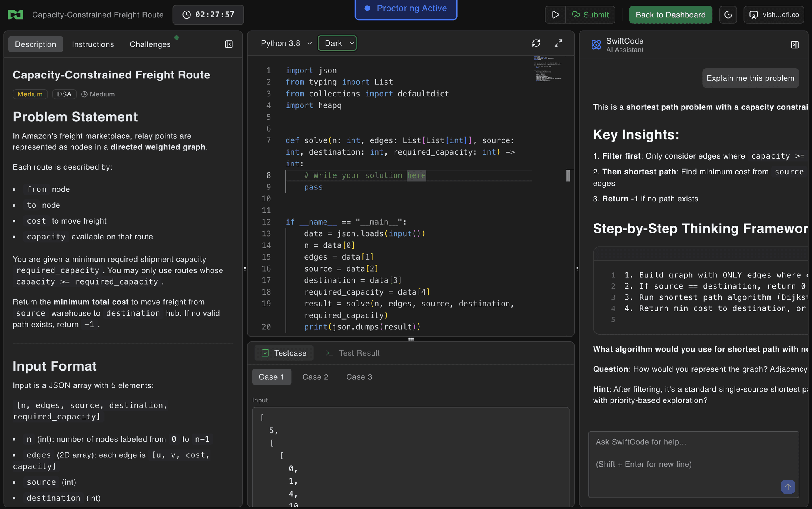The height and width of the screenshot is (509, 812).
Task: Select Case 2 testcase
Action: tap(315, 377)
